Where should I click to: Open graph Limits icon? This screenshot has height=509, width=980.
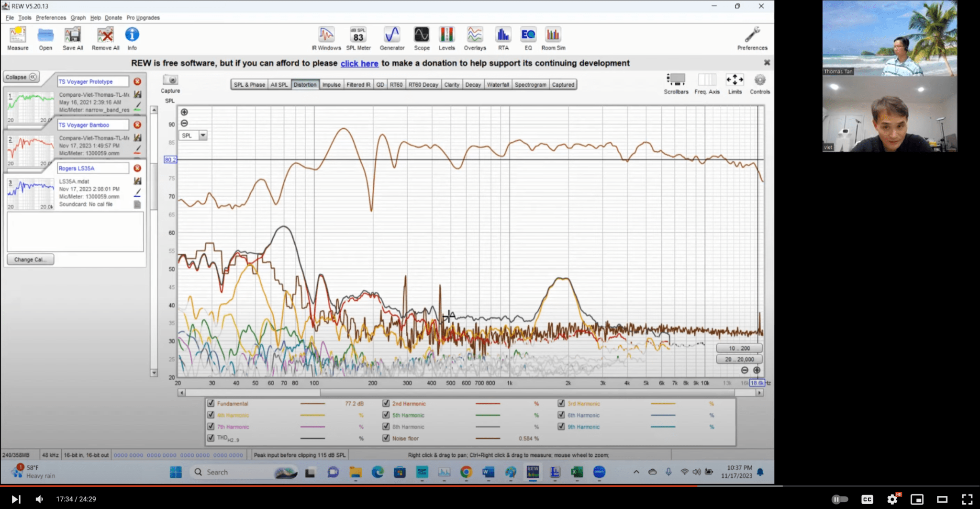tap(735, 80)
